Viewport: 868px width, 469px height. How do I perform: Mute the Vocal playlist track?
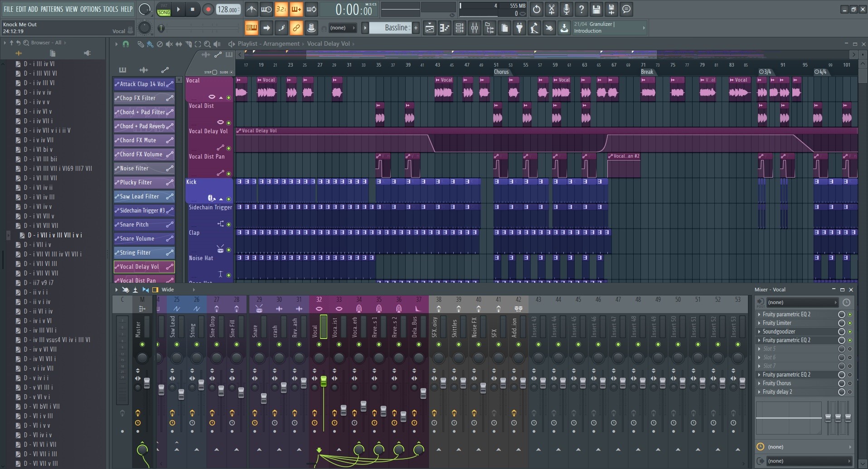click(x=228, y=97)
